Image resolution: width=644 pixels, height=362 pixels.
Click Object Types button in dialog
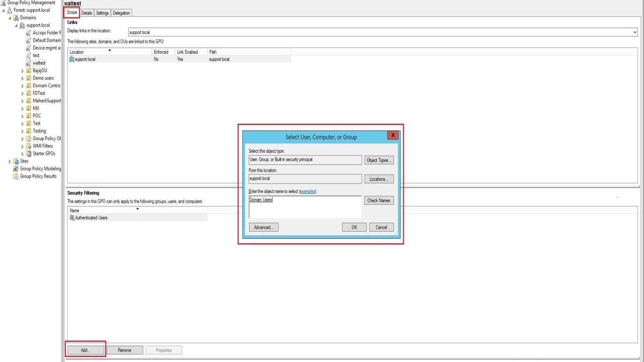coord(379,160)
